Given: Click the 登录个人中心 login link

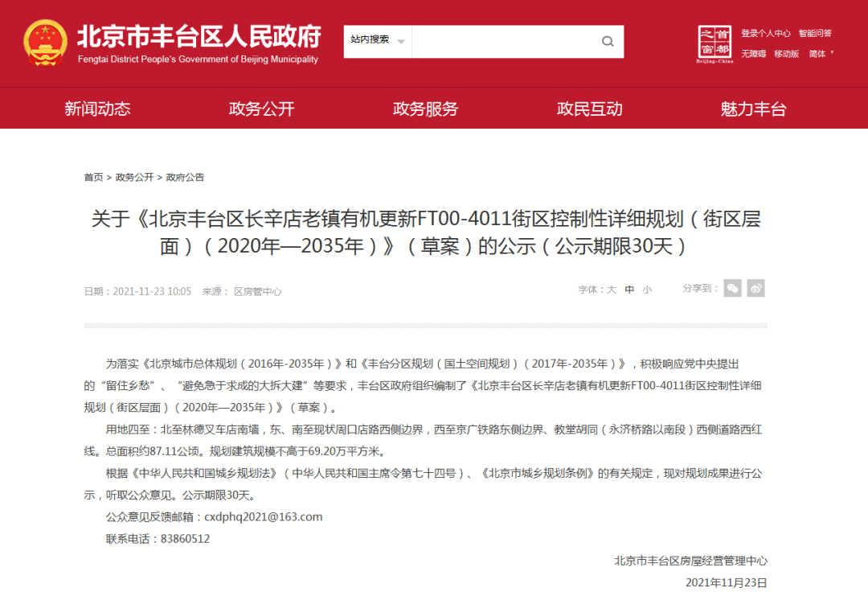Looking at the screenshot, I should [x=766, y=34].
